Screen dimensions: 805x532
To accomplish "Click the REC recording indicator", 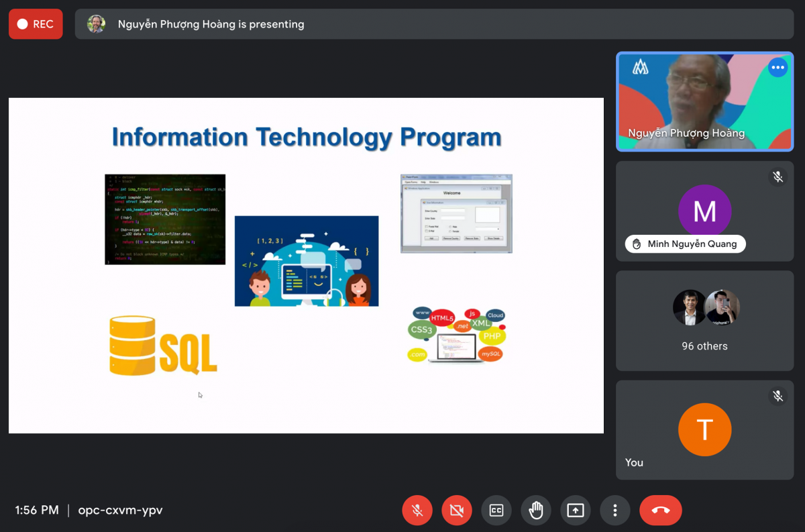I will [x=36, y=24].
